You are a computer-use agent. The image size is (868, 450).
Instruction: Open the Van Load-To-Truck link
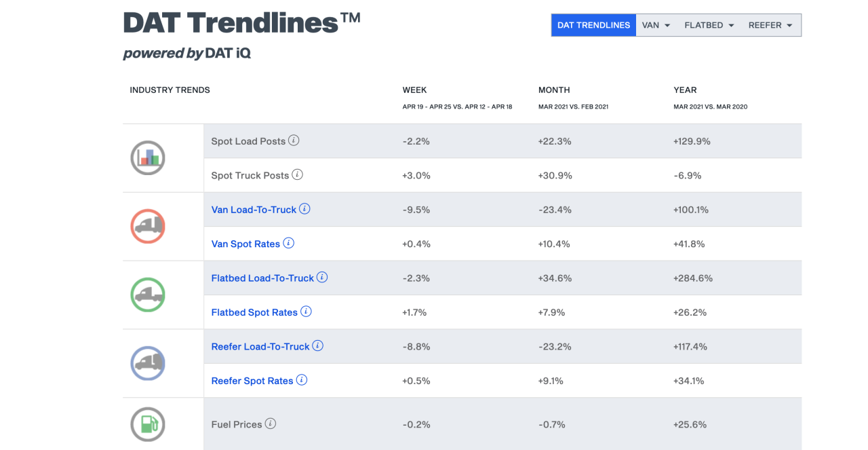tap(254, 210)
